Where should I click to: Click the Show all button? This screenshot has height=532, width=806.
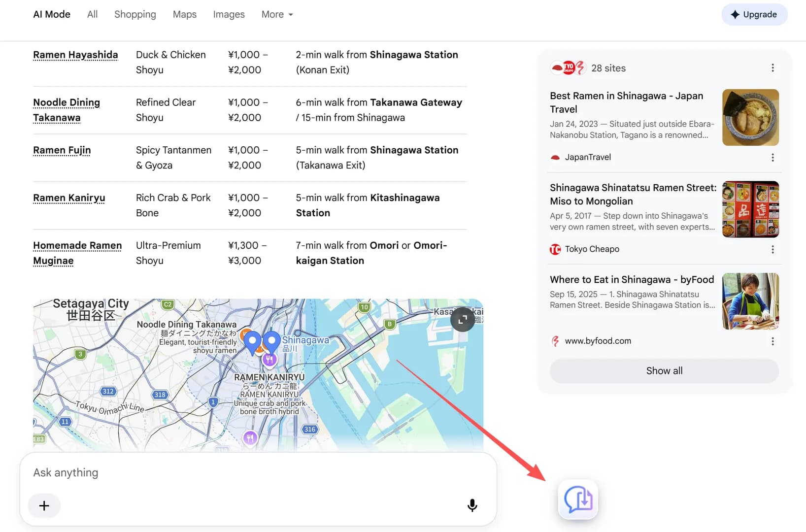click(664, 370)
